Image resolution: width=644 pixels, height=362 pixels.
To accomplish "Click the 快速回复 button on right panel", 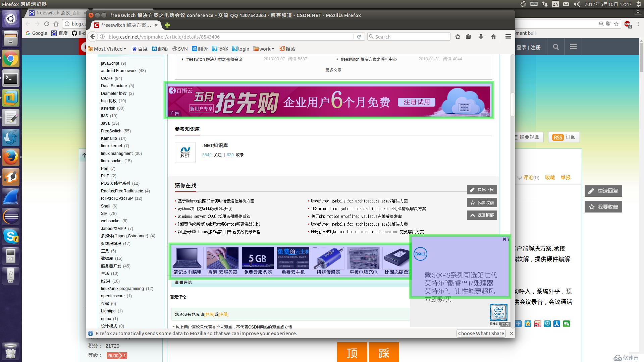I will click(x=603, y=190).
